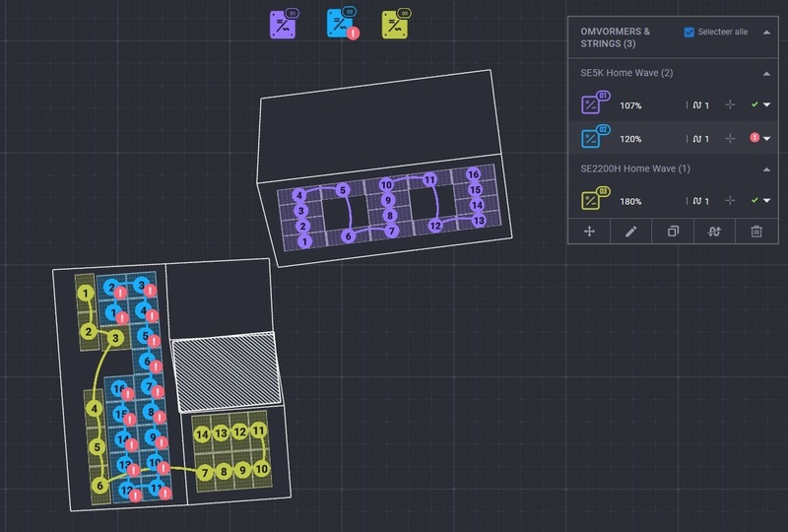Click the 120% value of inverter 02
The width and height of the screenshot is (788, 532).
tap(630, 139)
